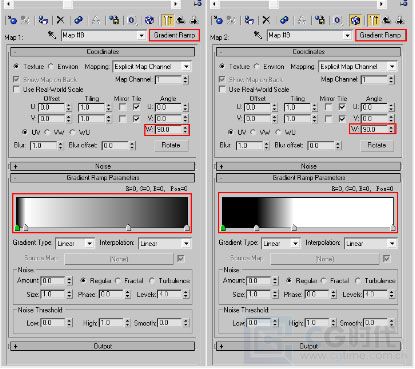415x369 pixels.
Task: Toggle Show End Result in Map 1 panel
Action: [168, 21]
